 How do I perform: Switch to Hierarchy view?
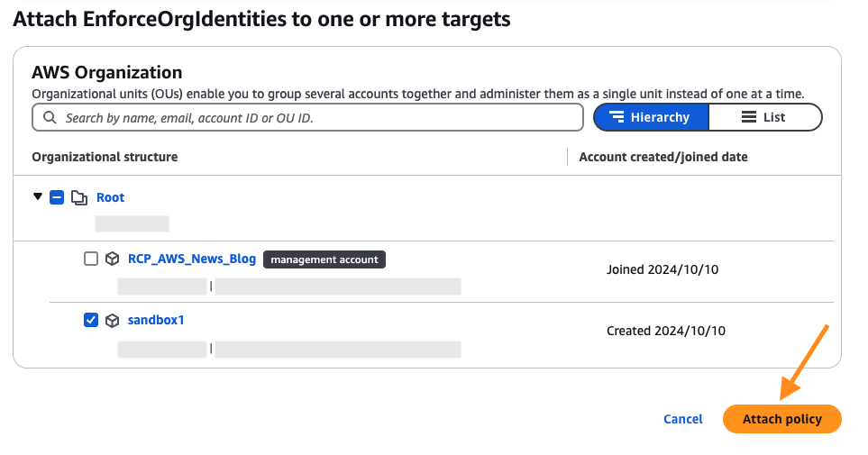[x=651, y=117]
